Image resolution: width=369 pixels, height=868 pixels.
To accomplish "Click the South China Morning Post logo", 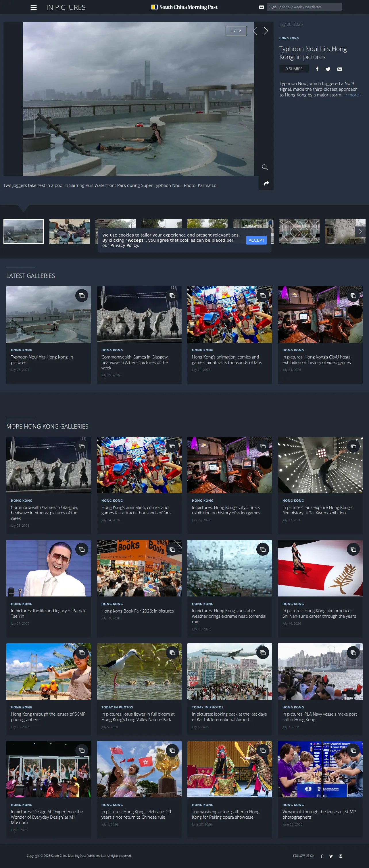I will click(184, 7).
